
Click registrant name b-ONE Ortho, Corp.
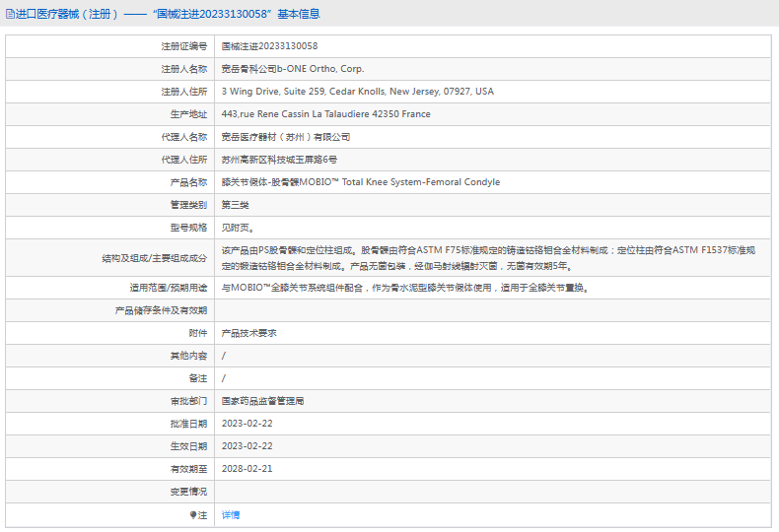click(292, 69)
